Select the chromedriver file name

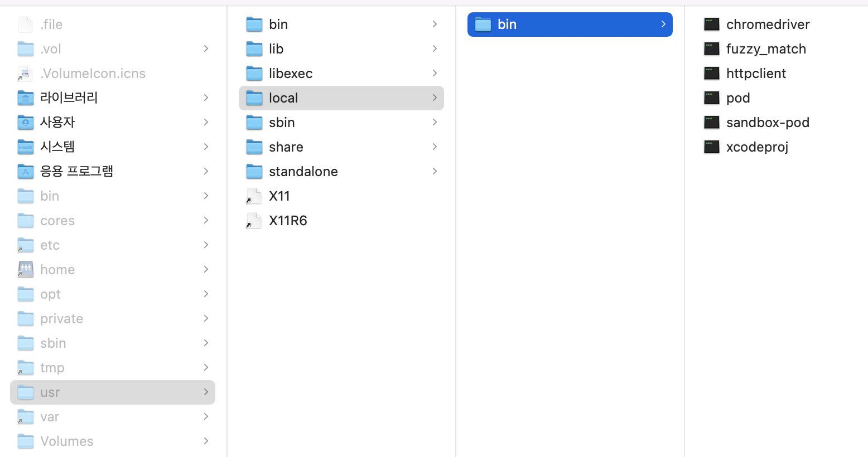768,25
